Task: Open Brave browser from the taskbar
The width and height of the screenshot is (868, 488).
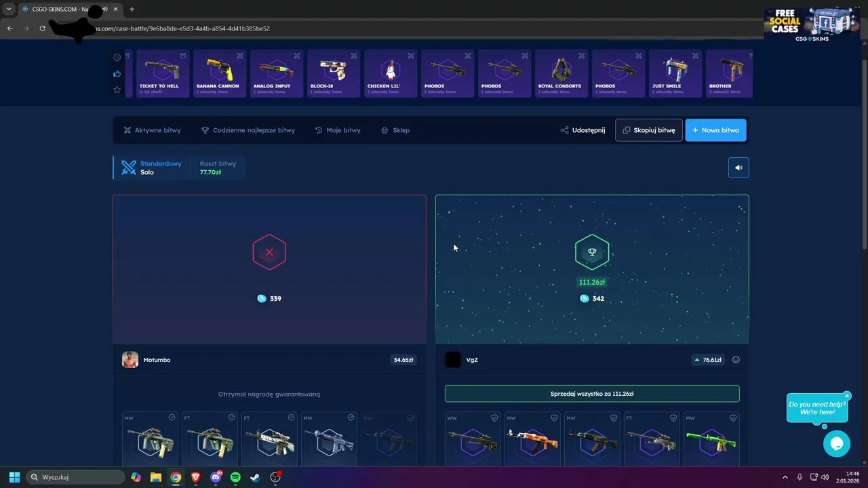Action: tap(196, 477)
